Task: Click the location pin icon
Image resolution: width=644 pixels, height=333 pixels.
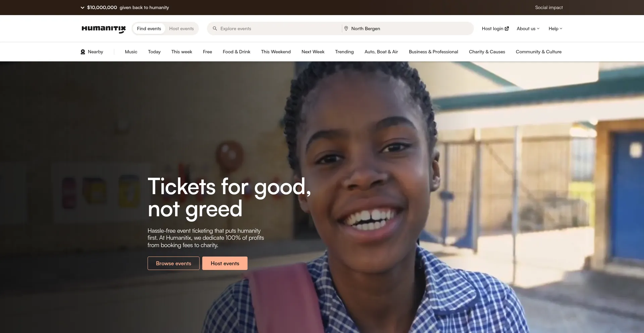Action: (346, 29)
